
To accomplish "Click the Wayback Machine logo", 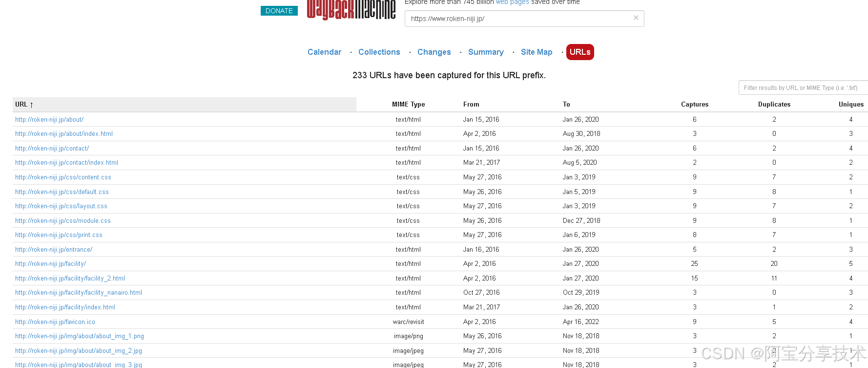I will tap(351, 10).
